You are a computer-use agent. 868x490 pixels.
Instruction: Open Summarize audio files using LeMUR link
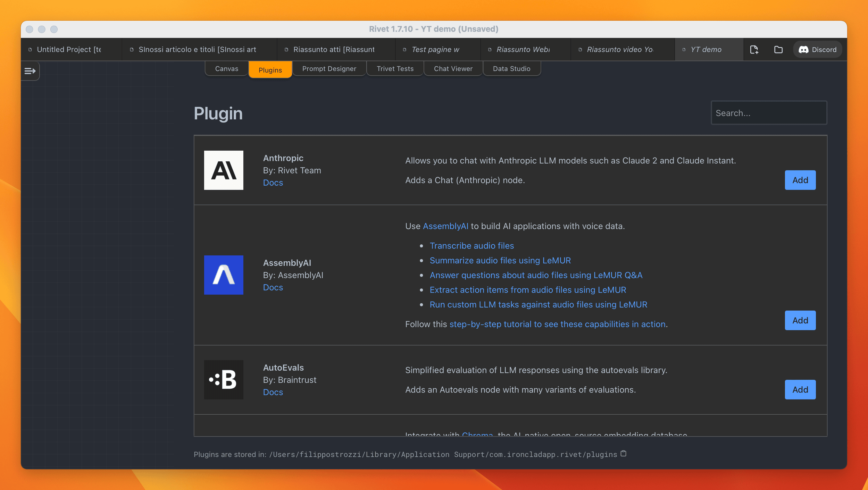tap(500, 261)
